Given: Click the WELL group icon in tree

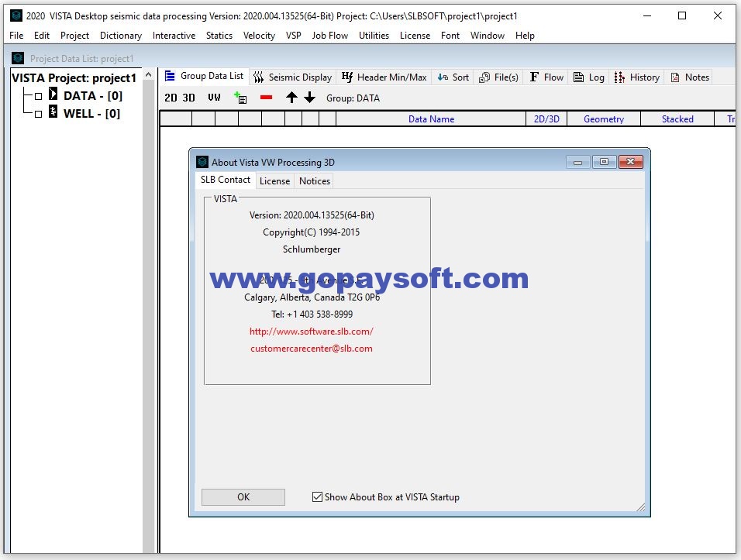Looking at the screenshot, I should (x=53, y=112).
